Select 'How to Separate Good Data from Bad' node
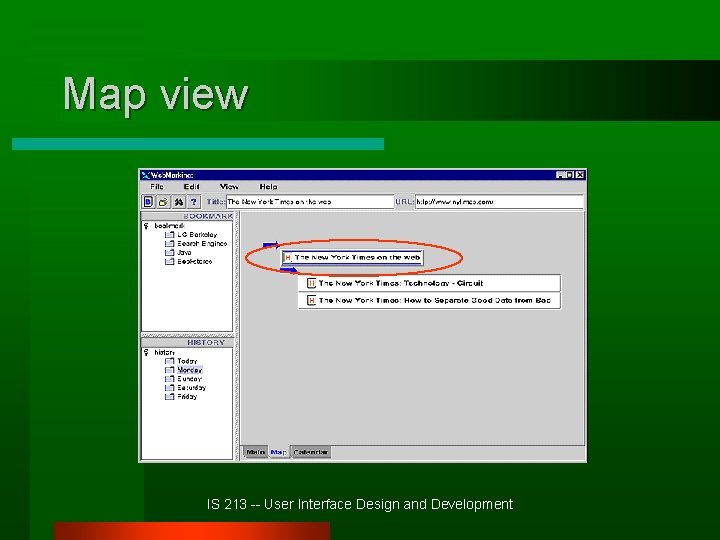720x540 pixels. pos(429,301)
